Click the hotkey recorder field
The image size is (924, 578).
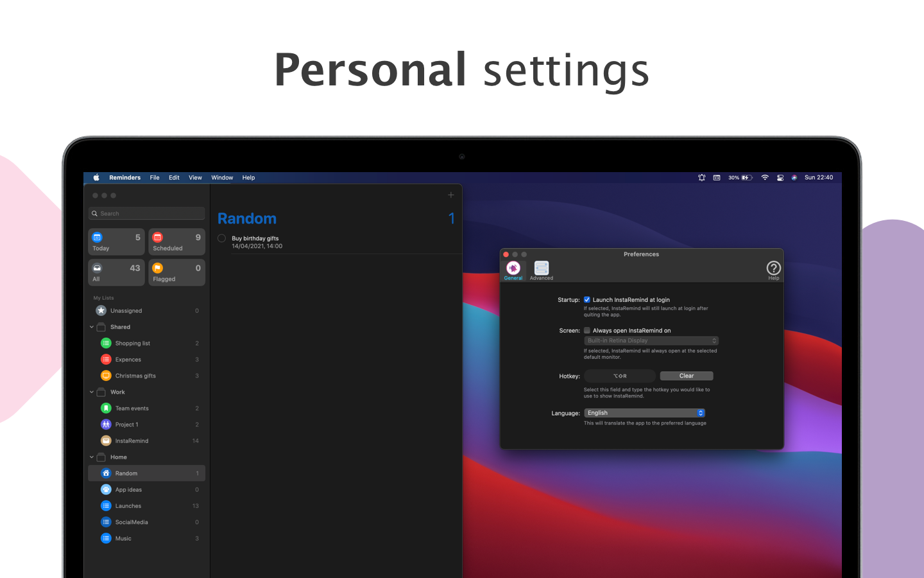point(620,376)
